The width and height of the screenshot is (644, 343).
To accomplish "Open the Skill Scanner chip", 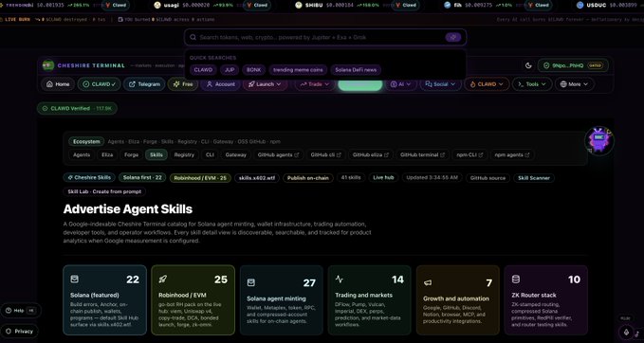I will tap(534, 178).
